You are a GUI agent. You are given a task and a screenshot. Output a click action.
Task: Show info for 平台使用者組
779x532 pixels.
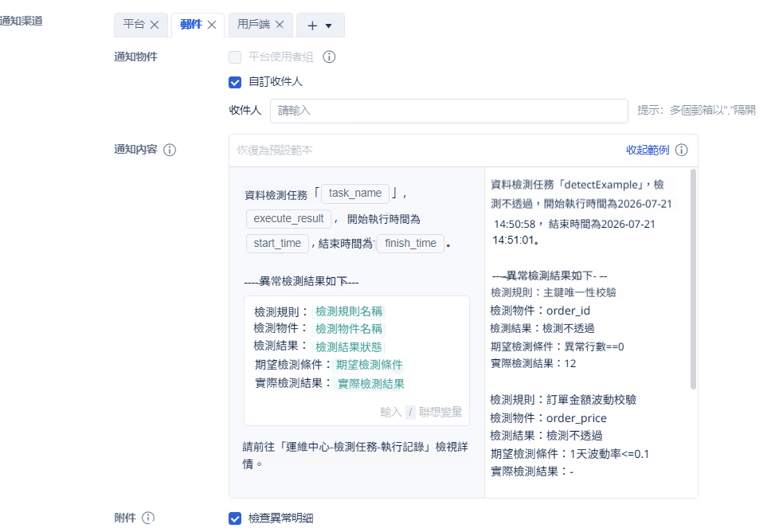(329, 57)
